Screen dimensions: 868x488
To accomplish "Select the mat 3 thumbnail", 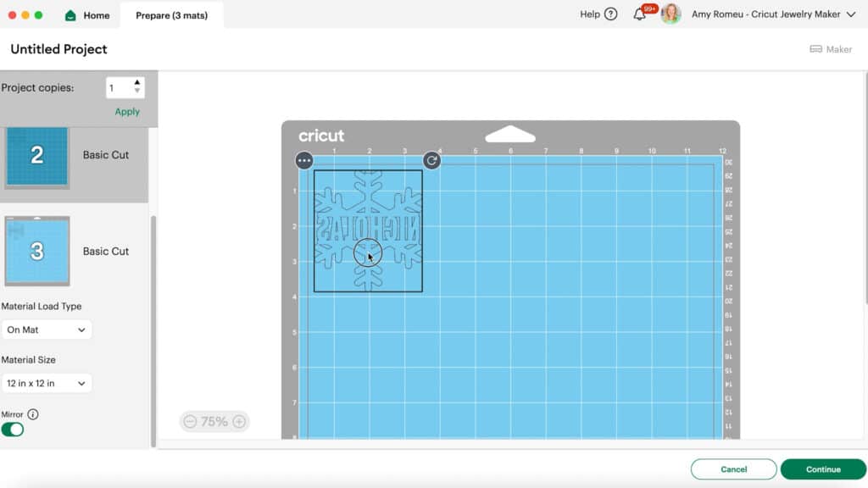I will (x=37, y=251).
